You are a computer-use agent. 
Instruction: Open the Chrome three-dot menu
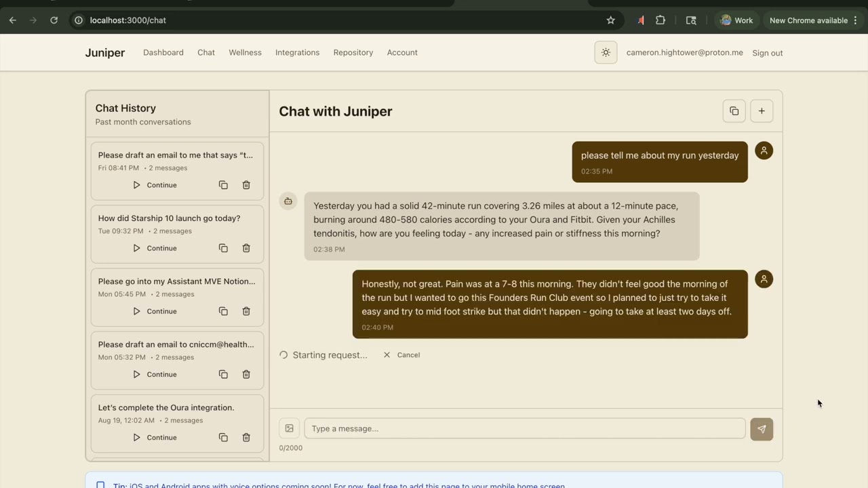click(x=856, y=20)
